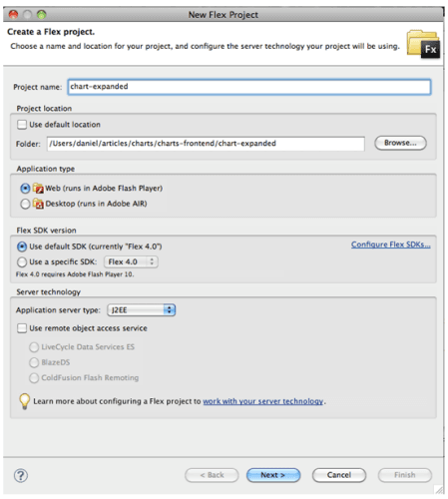Choose Use a specific SDK radio button
The image size is (448, 499).
pos(22,262)
